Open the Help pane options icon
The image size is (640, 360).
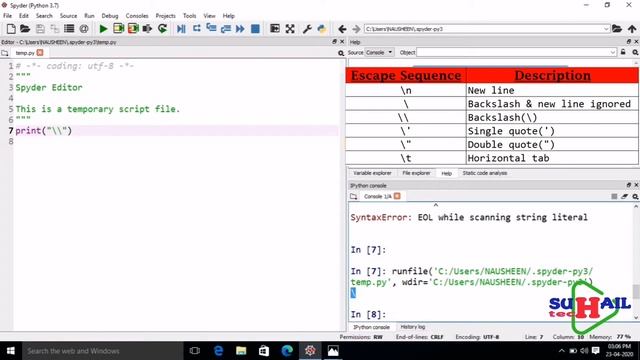[x=635, y=52]
